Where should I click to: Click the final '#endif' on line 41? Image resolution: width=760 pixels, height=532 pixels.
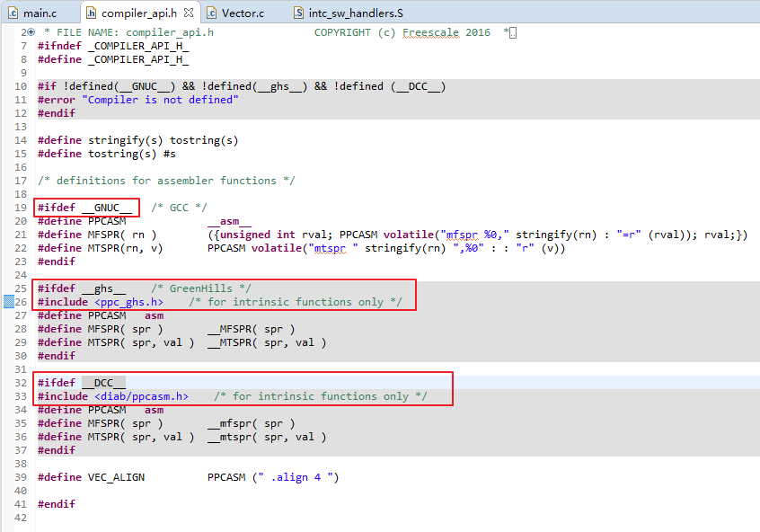57,504
